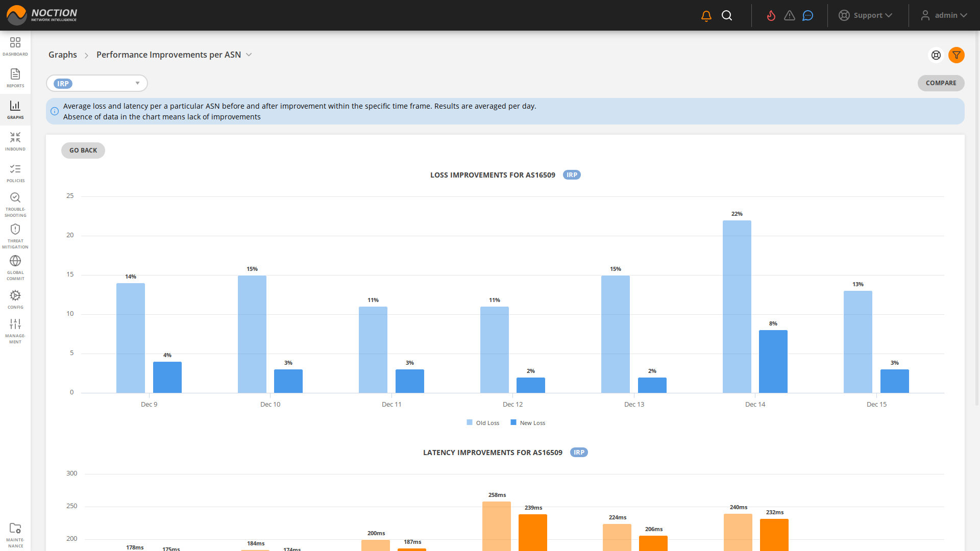
Task: Hide the info banner about averaged results
Action: tap(55, 111)
